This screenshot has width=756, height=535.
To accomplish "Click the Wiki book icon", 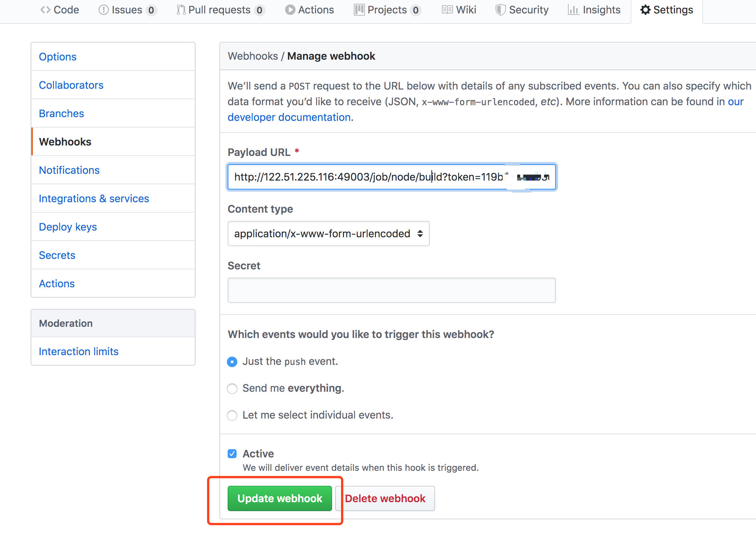I will click(447, 10).
